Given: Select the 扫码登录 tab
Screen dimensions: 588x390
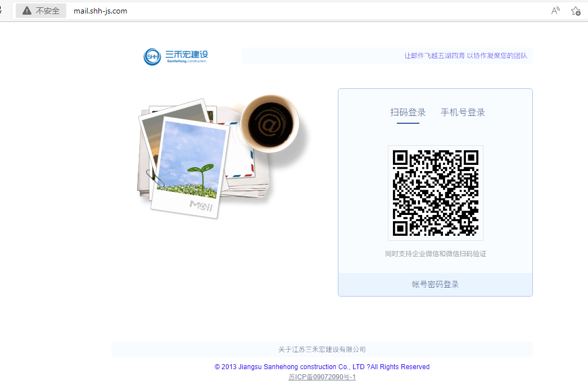Looking at the screenshot, I should click(409, 112).
